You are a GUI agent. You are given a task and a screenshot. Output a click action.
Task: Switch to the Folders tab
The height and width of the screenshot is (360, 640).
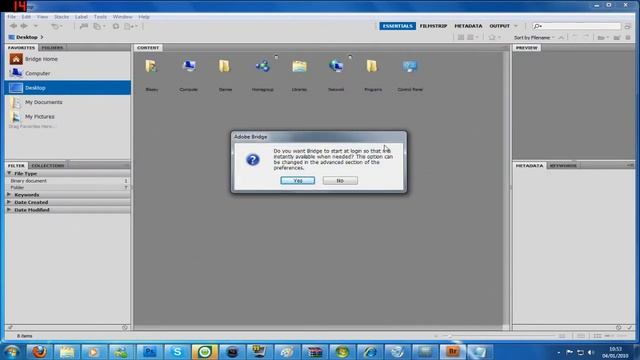pyautogui.click(x=52, y=48)
